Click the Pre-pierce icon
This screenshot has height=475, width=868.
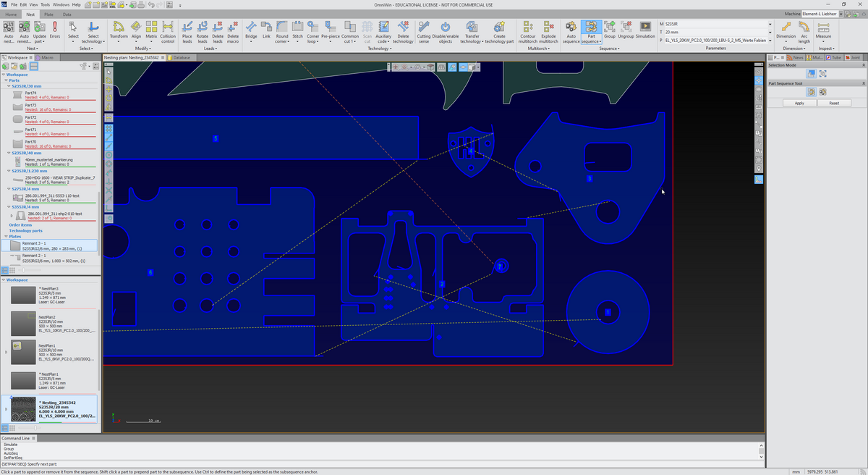tap(331, 26)
